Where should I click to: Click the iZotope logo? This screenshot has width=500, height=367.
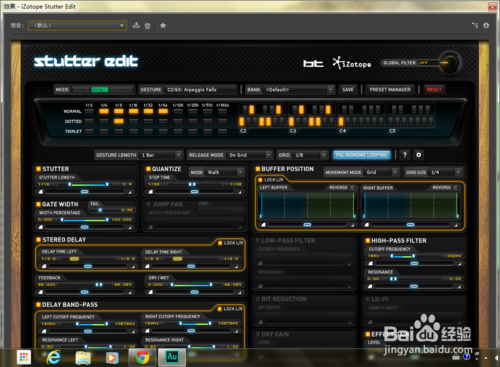[352, 63]
